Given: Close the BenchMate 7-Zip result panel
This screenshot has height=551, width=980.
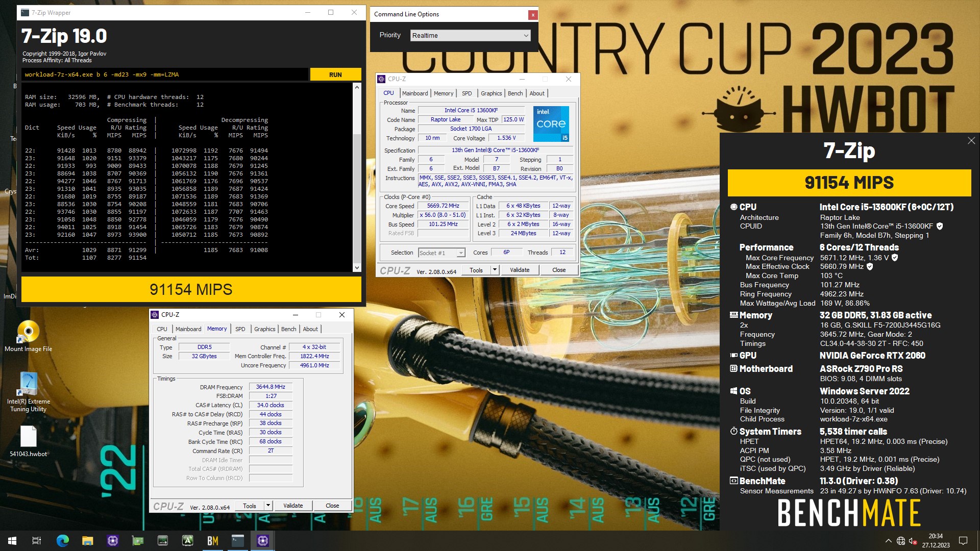Looking at the screenshot, I should tap(971, 140).
